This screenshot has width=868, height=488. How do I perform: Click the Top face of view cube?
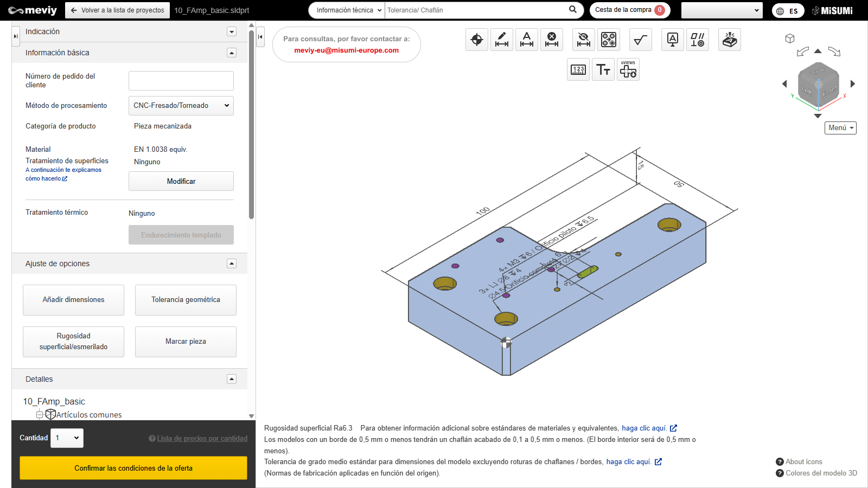818,72
